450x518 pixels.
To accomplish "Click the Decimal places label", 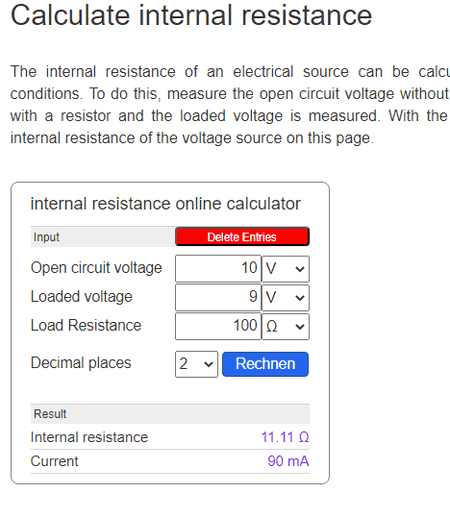I will 81,363.
